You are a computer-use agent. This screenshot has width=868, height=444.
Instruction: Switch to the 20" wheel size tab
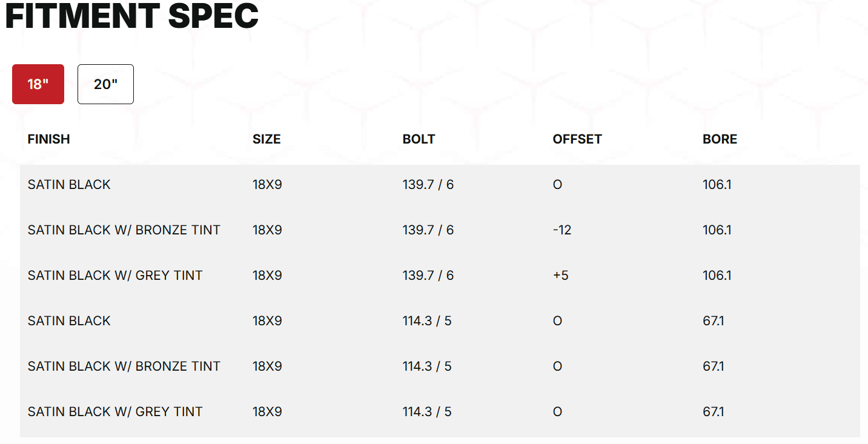pyautogui.click(x=105, y=84)
